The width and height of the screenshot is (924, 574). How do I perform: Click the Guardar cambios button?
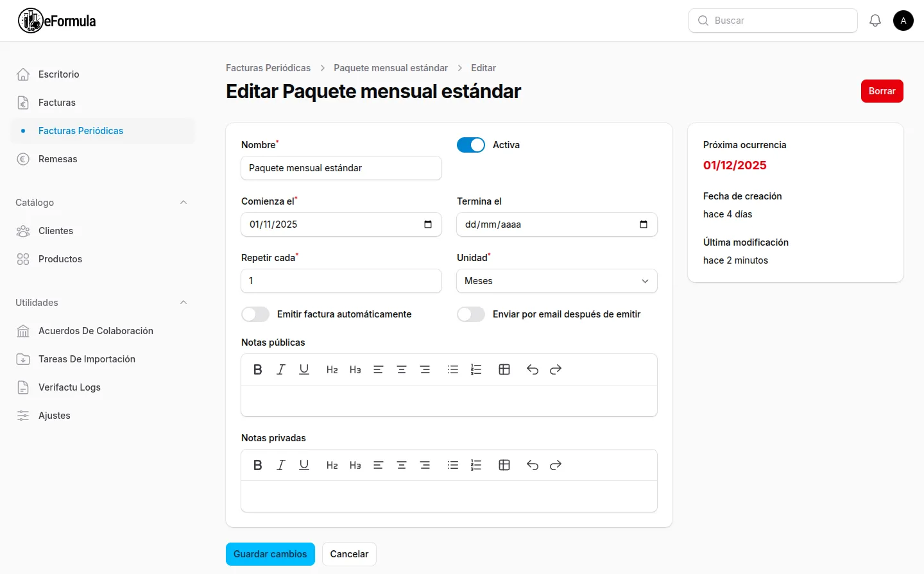[270, 554]
